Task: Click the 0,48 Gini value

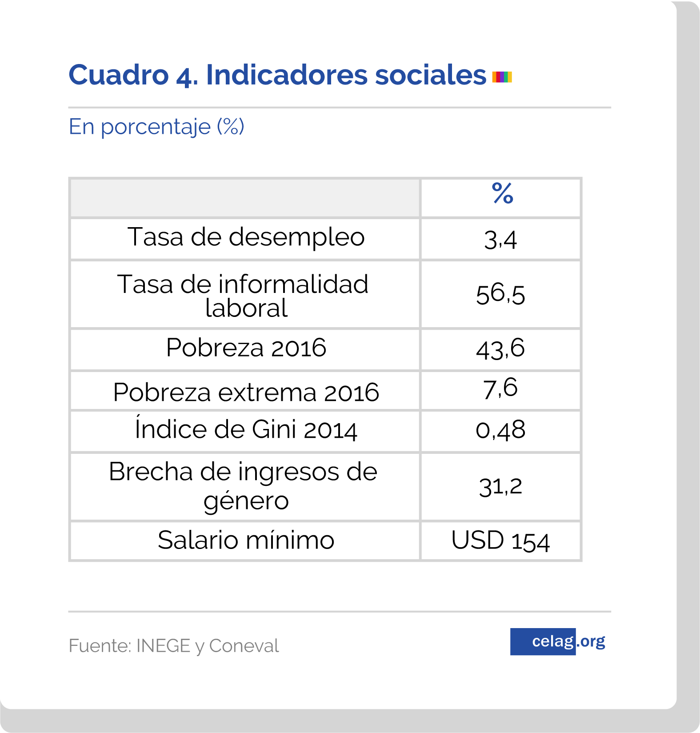Action: click(500, 430)
